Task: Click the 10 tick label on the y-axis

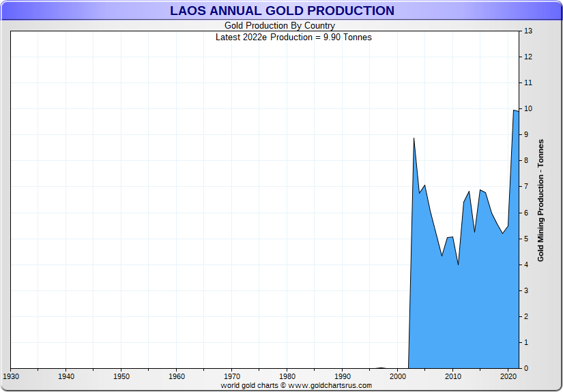Action: [x=528, y=109]
